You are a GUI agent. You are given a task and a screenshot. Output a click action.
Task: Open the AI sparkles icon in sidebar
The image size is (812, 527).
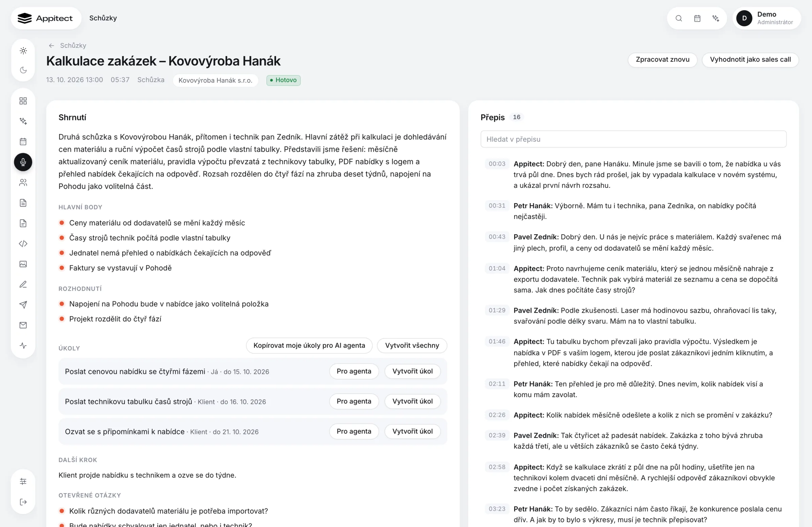click(x=23, y=121)
